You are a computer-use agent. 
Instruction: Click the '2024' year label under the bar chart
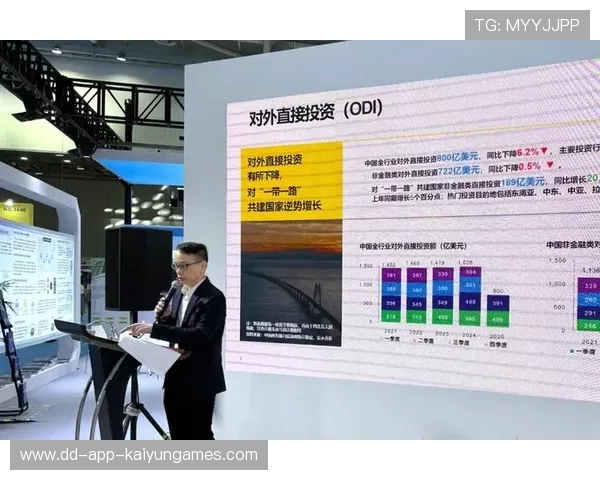pyautogui.click(x=469, y=335)
